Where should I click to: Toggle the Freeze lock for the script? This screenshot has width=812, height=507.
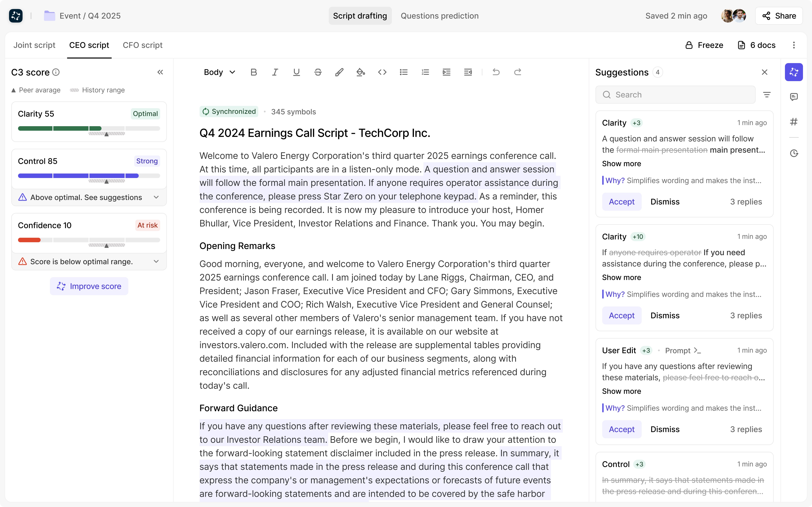click(704, 45)
